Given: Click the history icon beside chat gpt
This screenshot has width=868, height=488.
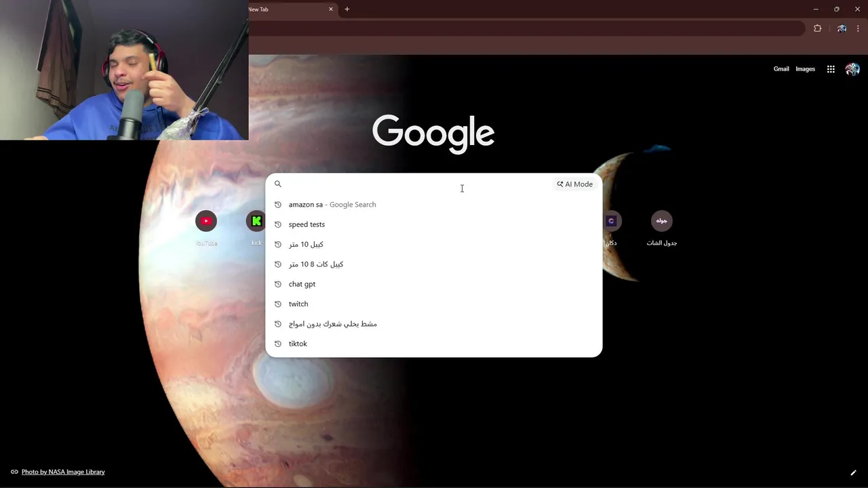Looking at the screenshot, I should (x=278, y=284).
